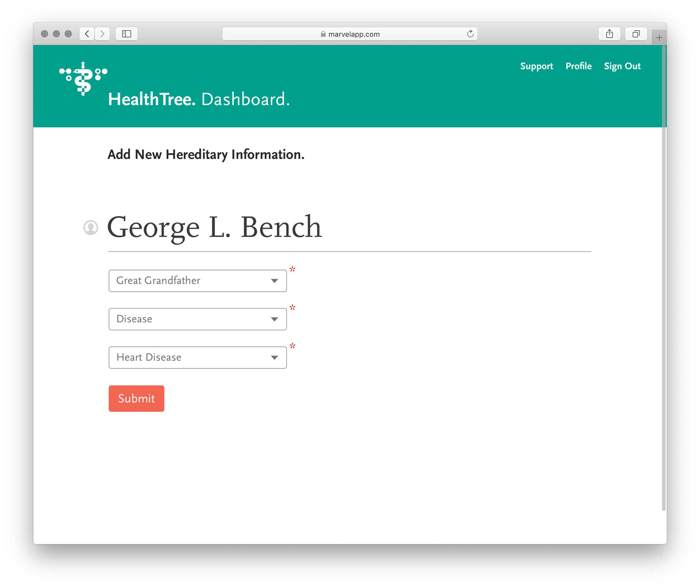Show all tabs with the tab overview icon
This screenshot has height=588, width=700.
636,34
